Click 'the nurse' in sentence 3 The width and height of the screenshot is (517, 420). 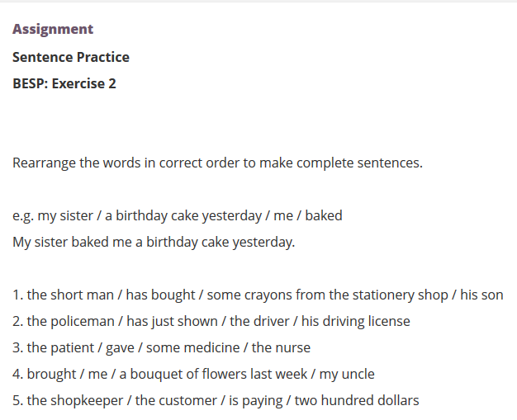pos(282,348)
